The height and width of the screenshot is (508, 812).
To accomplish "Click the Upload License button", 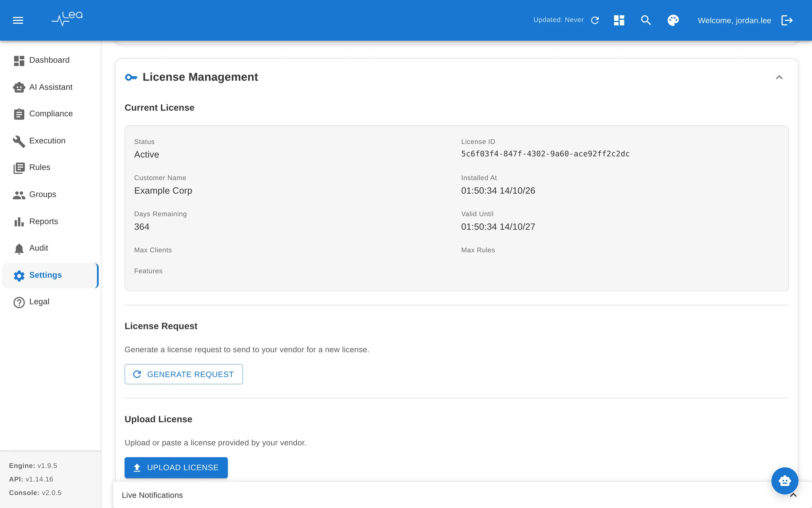I will point(176,468).
